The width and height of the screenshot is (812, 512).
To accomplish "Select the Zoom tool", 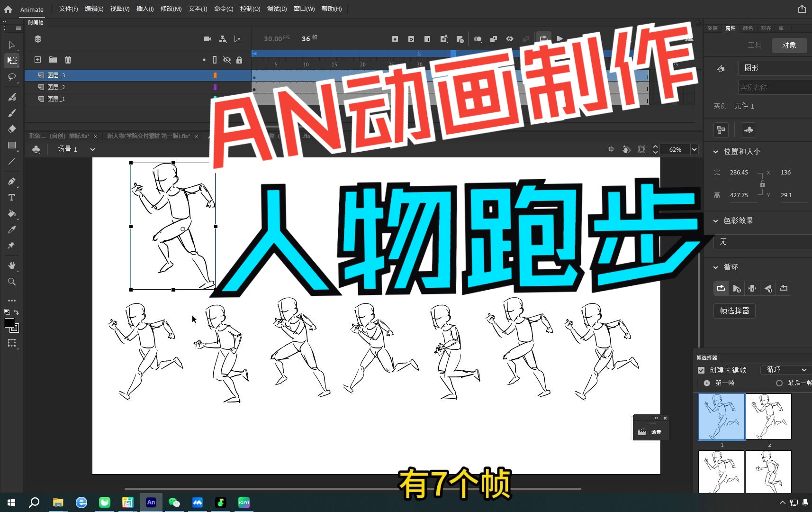I will 12,282.
